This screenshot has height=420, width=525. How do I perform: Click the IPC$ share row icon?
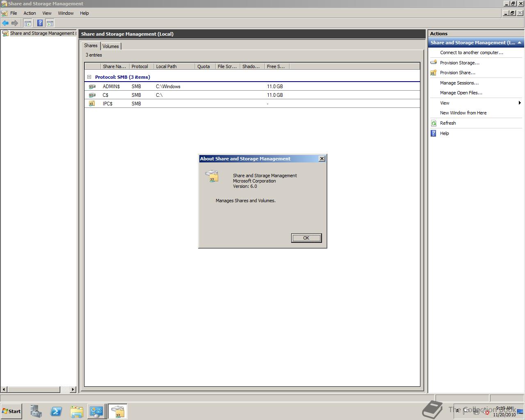pos(92,104)
